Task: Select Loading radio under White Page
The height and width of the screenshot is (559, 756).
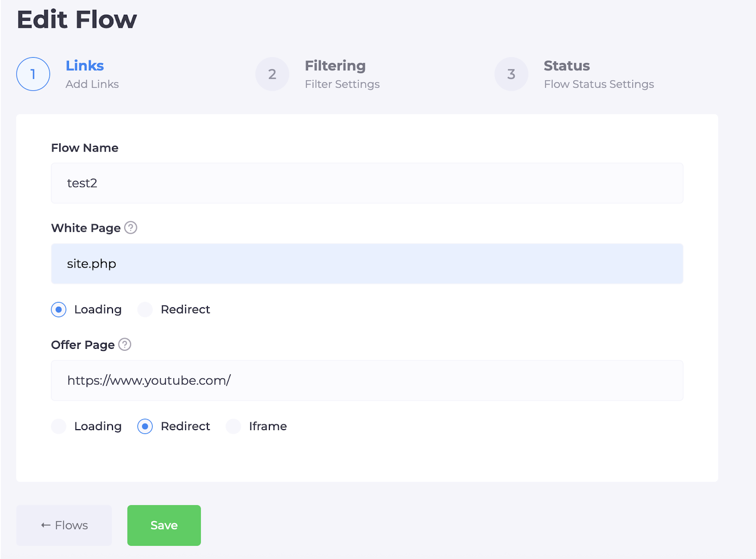Action: 59,310
